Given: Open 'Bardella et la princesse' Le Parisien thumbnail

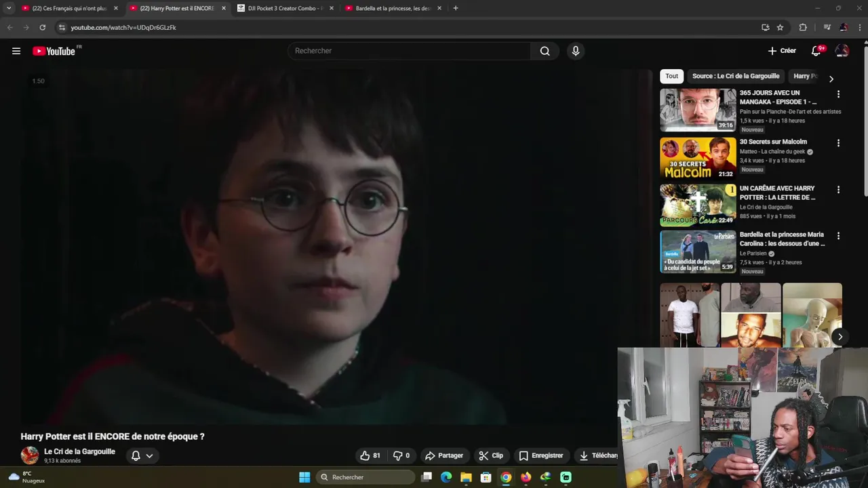Looking at the screenshot, I should [x=698, y=251].
